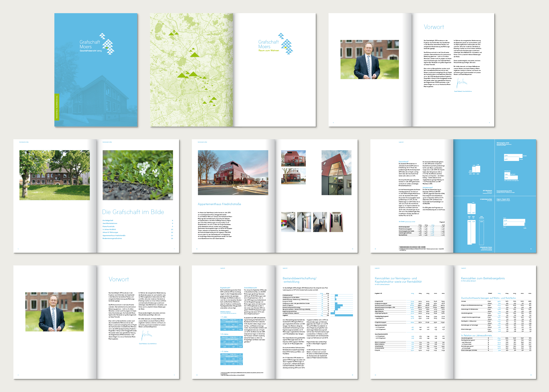Viewport: 549px width, 392px height.
Task: Select the colorful lockers staircase photo
Action: 288,222
